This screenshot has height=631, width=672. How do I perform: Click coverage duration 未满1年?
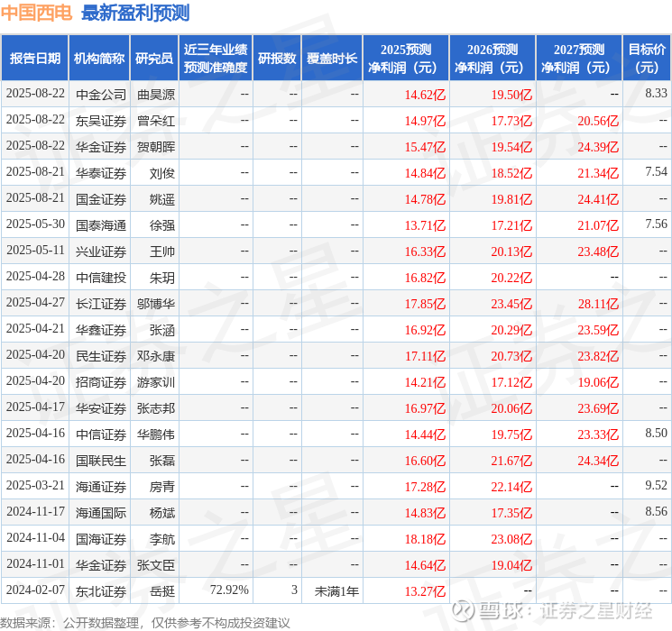(x=336, y=591)
